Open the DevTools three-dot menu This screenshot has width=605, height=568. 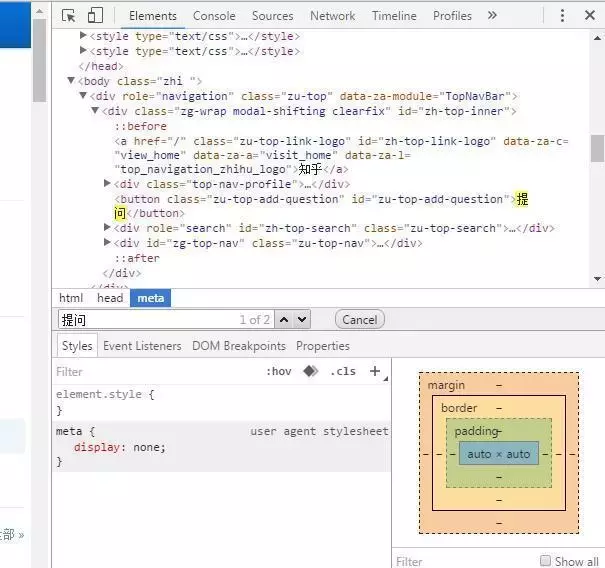coord(562,15)
